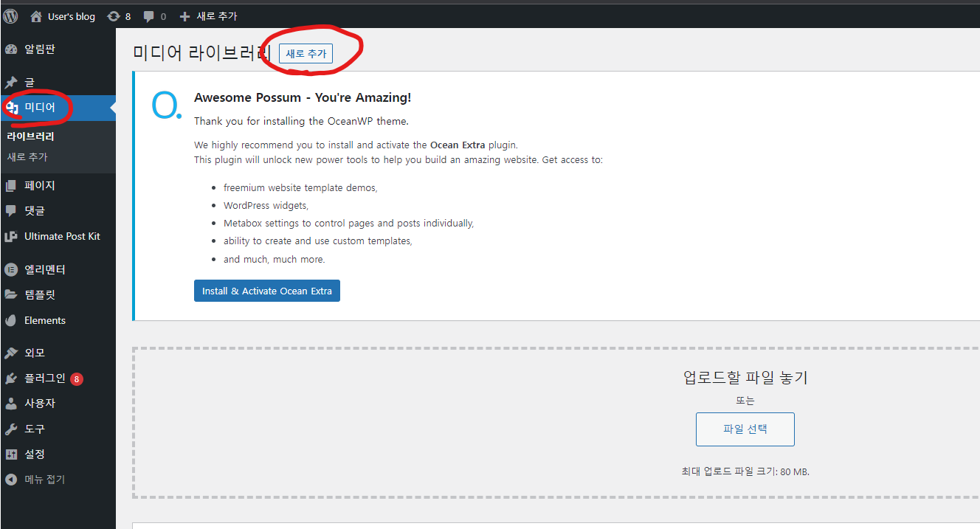Image resolution: width=980 pixels, height=529 pixels.
Task: Click the 최대 업로드 파일 크기: 80 MB. text
Action: [x=745, y=471]
